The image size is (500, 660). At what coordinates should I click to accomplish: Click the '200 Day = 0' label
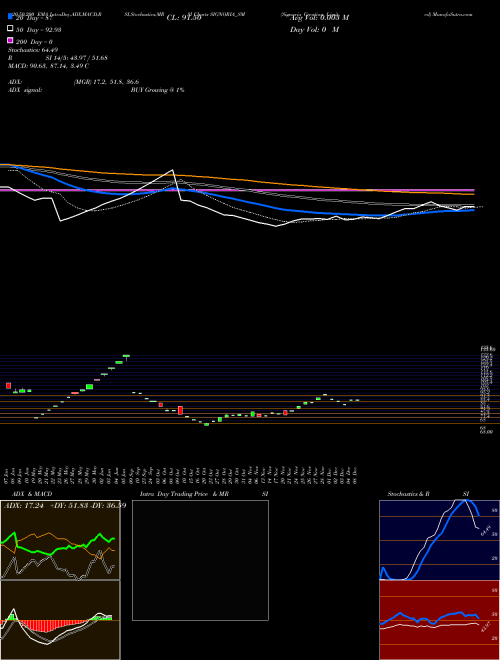pos(35,42)
